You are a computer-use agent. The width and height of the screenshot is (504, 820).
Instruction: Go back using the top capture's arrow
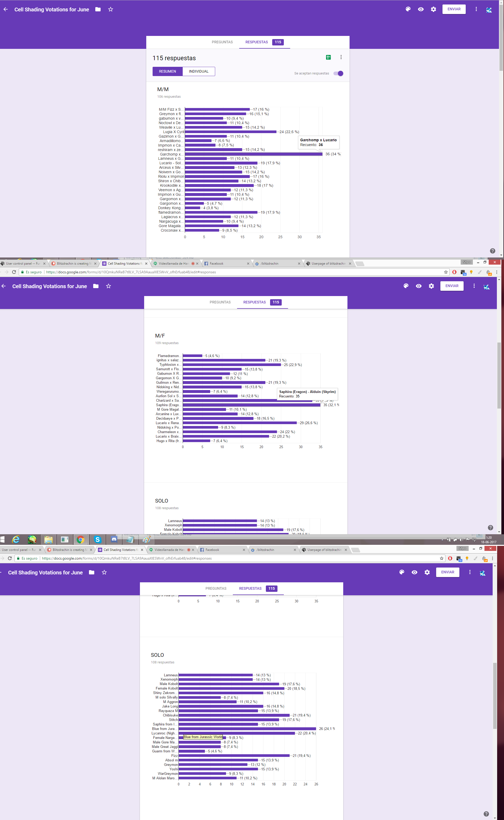tap(6, 9)
